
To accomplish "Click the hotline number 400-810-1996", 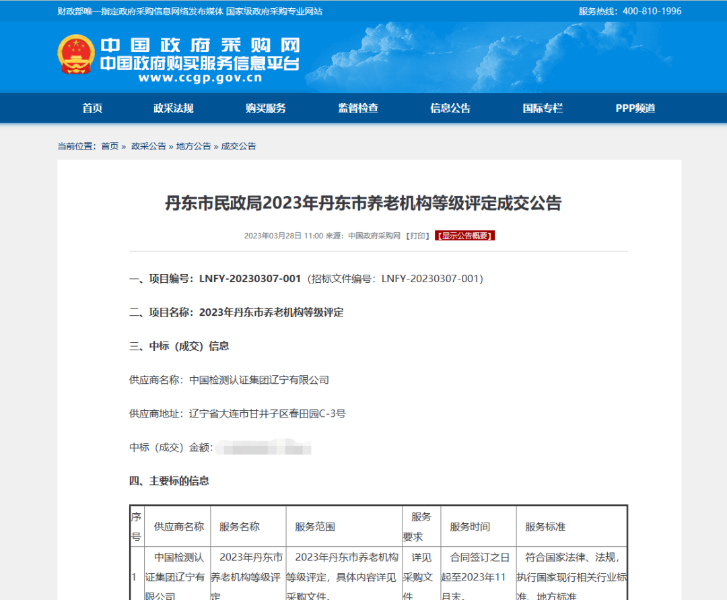I will (x=652, y=11).
